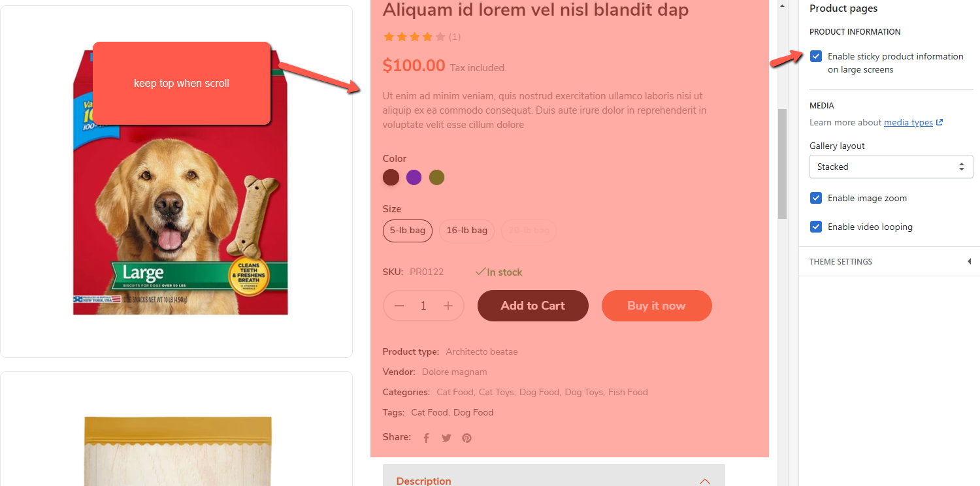Expand the Theme Settings section
Image resolution: width=980 pixels, height=486 pixels.
[969, 261]
